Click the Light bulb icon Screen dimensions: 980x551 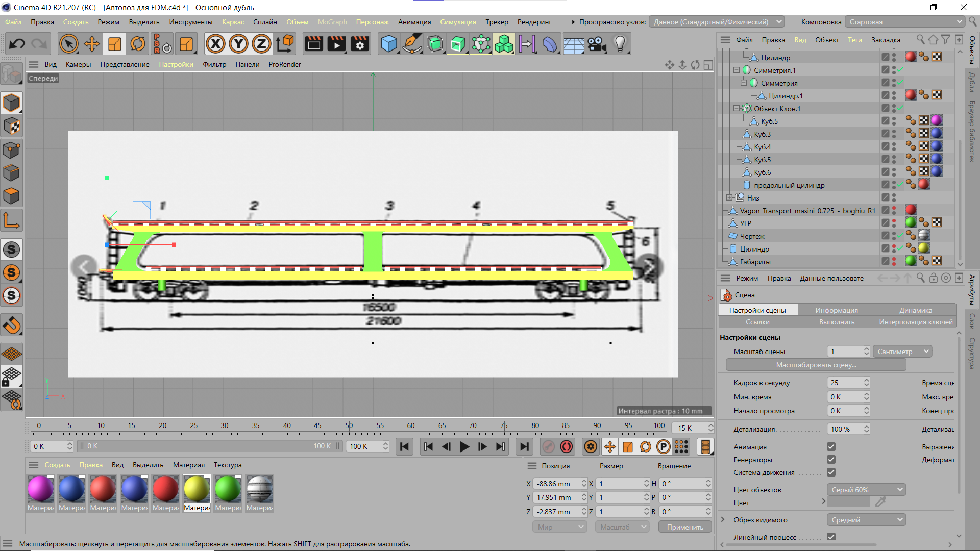(x=620, y=44)
